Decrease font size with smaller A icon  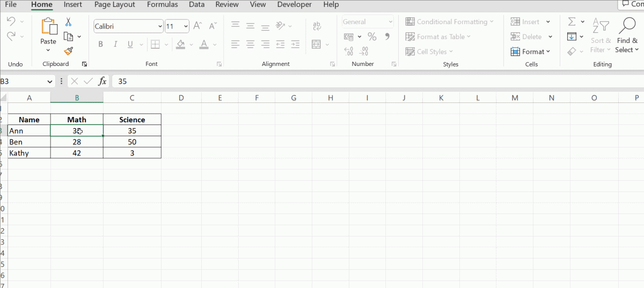[213, 26]
